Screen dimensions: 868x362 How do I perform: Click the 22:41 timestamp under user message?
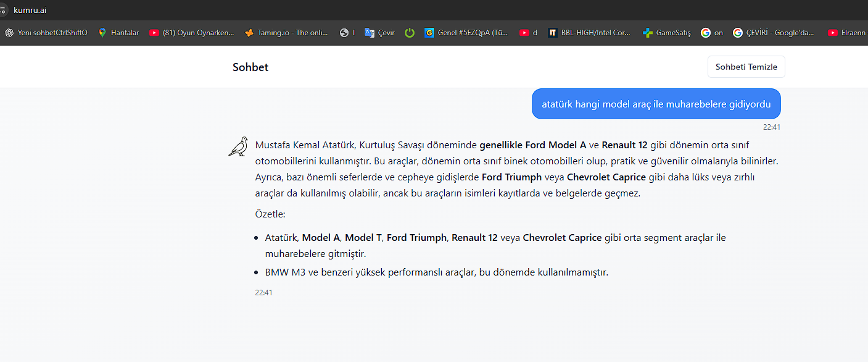click(x=772, y=127)
